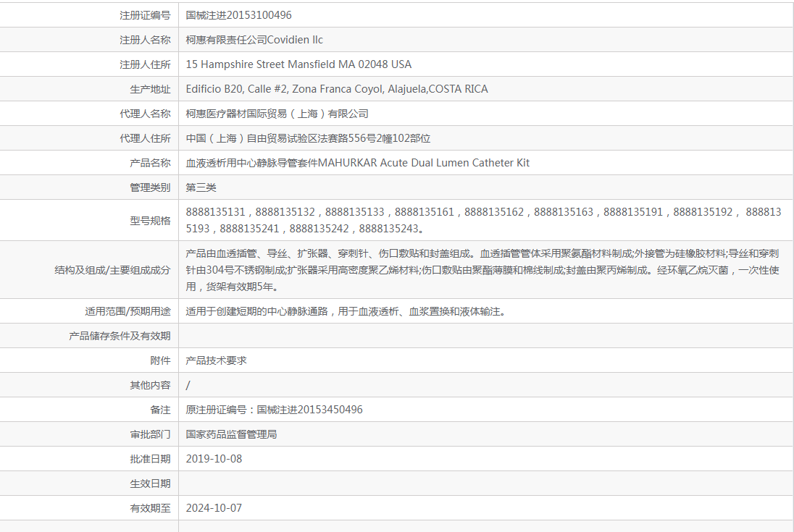Select agent 柯惠医疗器材国际贸易（上海）有限公司
The height and width of the screenshot is (532, 794).
pos(277,114)
